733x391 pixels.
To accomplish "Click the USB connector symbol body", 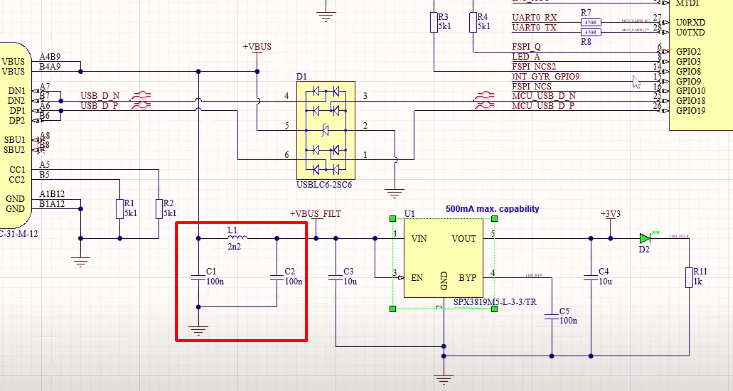I will click(14, 135).
